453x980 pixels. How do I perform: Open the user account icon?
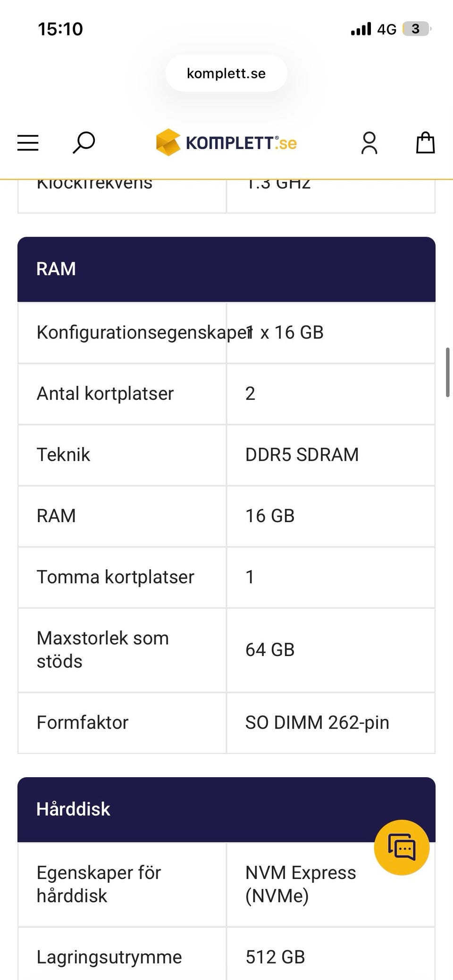369,143
